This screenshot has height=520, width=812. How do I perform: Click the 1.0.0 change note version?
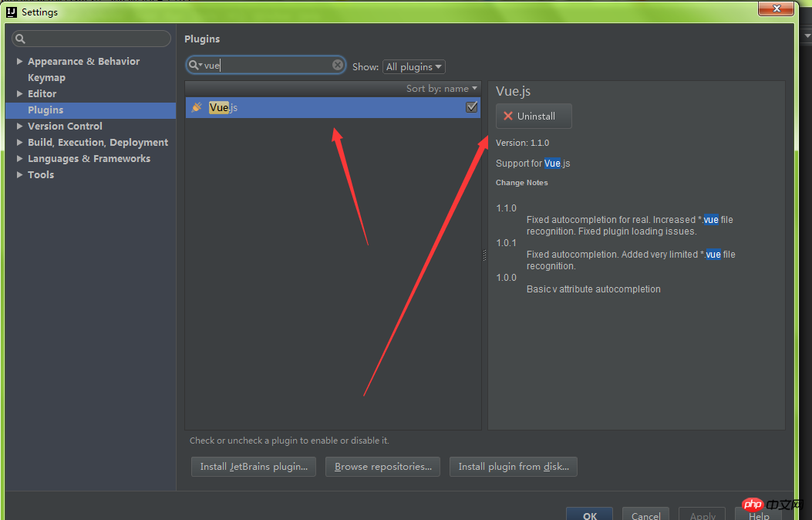click(x=506, y=278)
